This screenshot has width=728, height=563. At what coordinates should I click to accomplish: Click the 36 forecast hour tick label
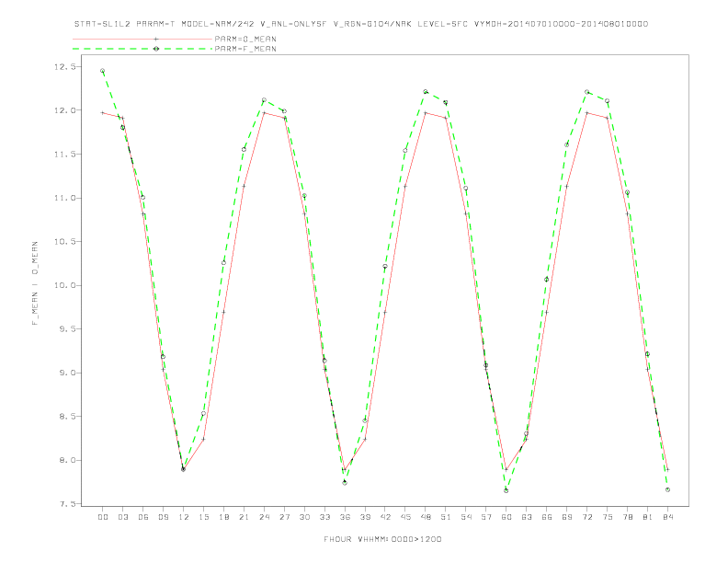345,517
